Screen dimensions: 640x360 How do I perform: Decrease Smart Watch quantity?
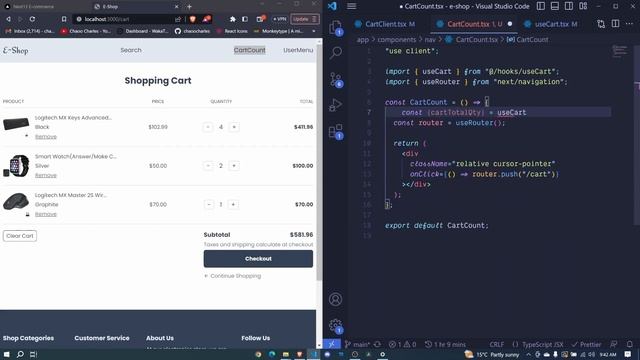(208, 166)
